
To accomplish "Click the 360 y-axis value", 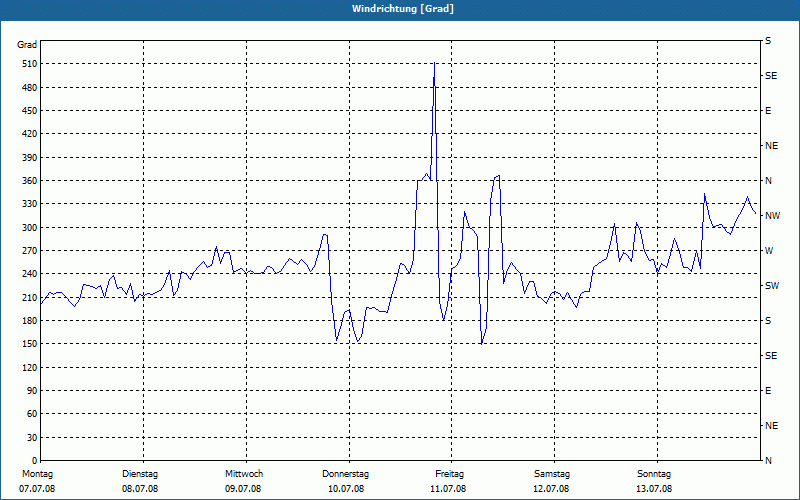I will click(x=30, y=181).
